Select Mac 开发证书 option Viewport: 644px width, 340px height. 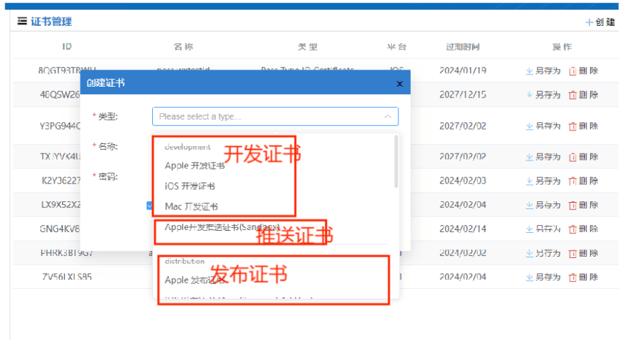[x=192, y=206]
